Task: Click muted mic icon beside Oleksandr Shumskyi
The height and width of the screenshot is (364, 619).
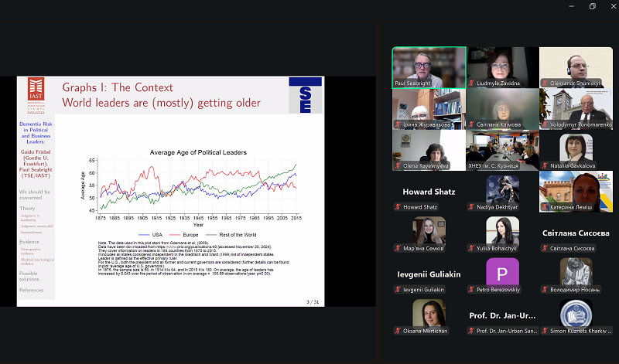Action: [546, 83]
